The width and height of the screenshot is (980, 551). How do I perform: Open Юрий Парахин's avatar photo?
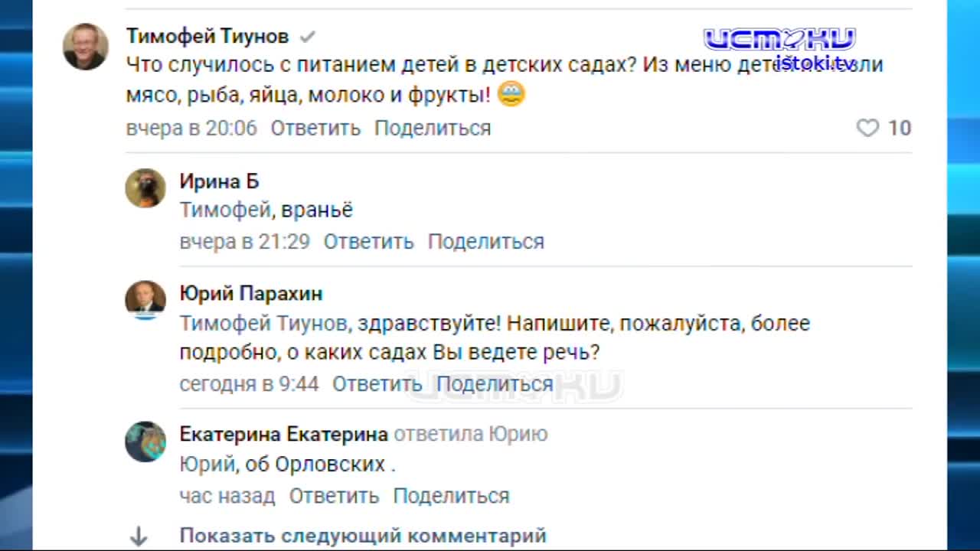(145, 299)
